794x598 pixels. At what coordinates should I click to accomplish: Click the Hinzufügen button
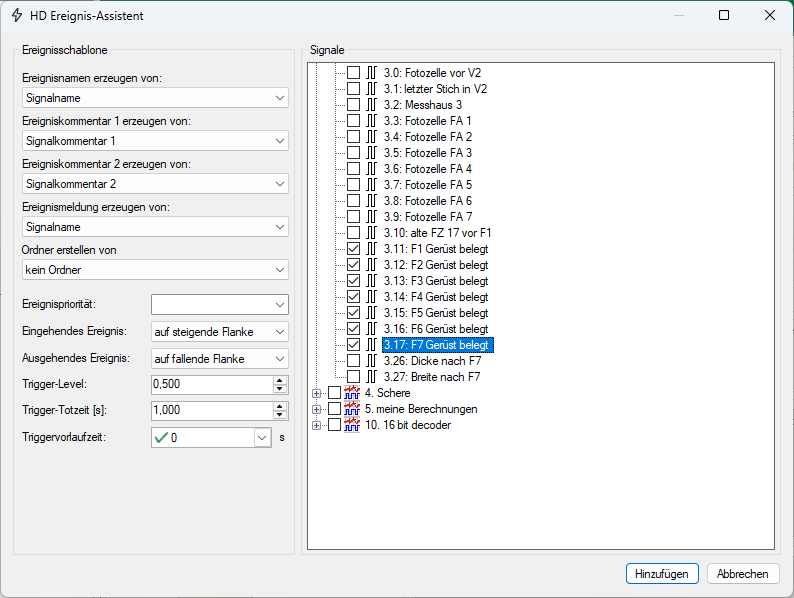[662, 574]
